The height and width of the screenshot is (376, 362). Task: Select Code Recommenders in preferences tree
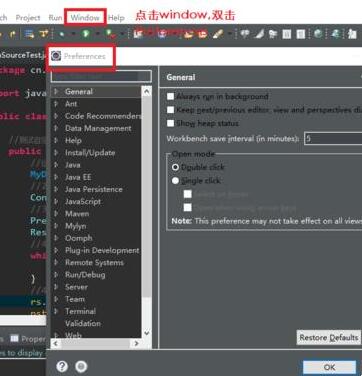click(x=103, y=116)
